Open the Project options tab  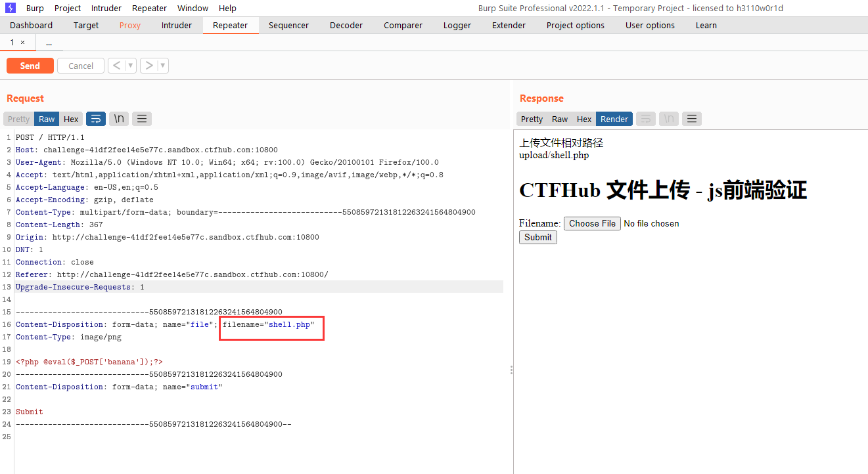click(x=576, y=25)
